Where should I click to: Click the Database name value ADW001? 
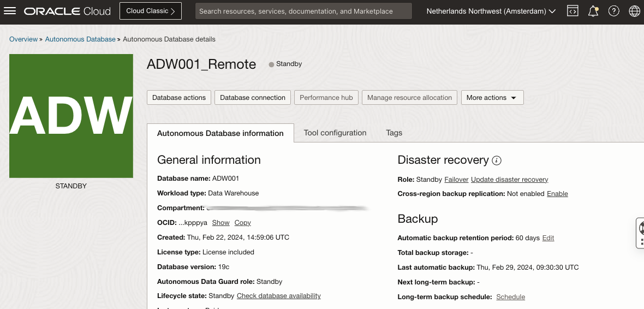[x=225, y=179]
